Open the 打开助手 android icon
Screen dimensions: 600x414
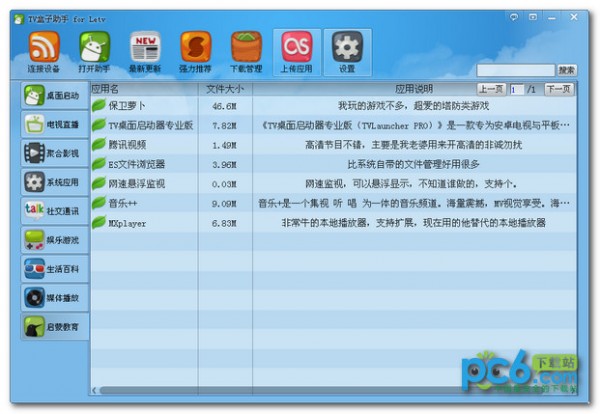point(95,47)
